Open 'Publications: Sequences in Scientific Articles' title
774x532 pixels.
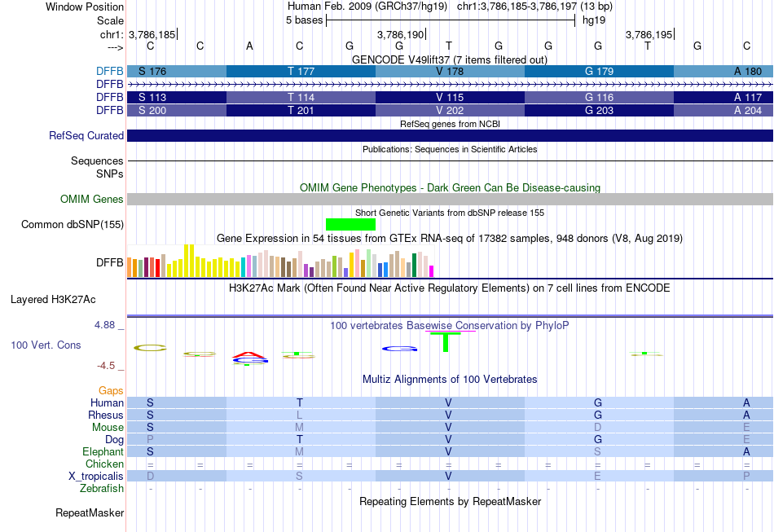pos(450,149)
